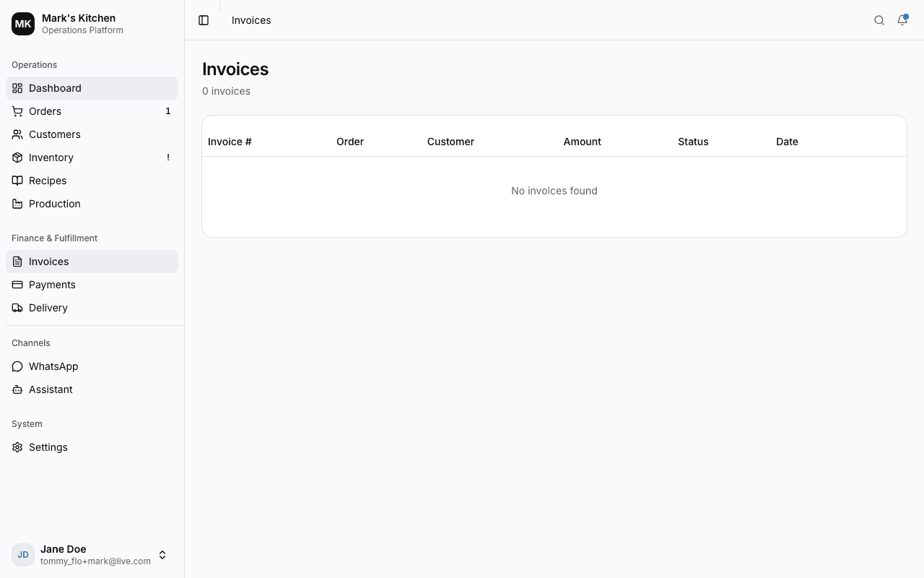This screenshot has height=578, width=924.
Task: Select the Orders cart icon
Action: pos(17,111)
